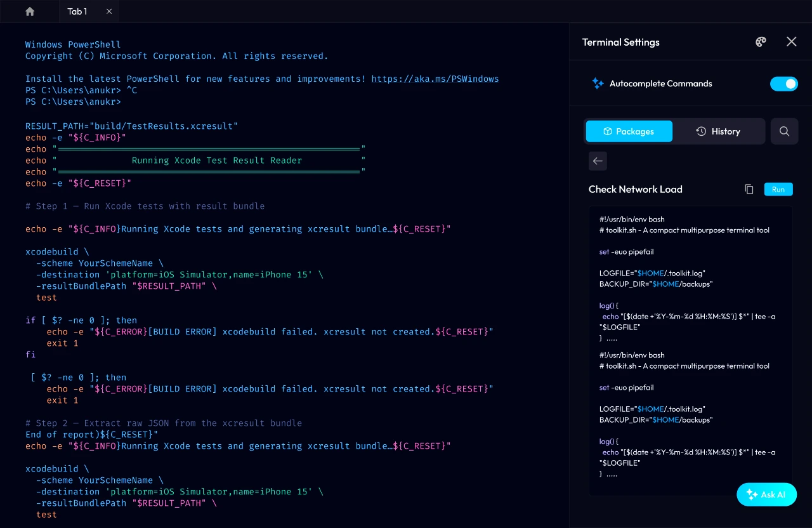Open the search icon in Terminal Settings
This screenshot has width=812, height=528.
pyautogui.click(x=784, y=131)
